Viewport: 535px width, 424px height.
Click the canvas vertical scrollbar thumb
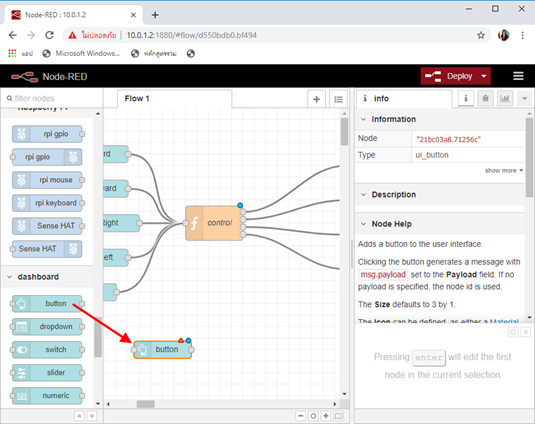pyautogui.click(x=344, y=132)
